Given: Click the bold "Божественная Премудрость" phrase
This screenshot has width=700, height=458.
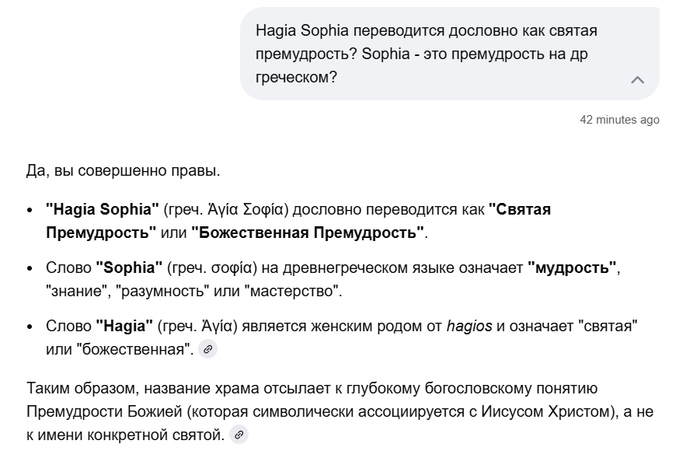Looking at the screenshot, I should point(308,232).
